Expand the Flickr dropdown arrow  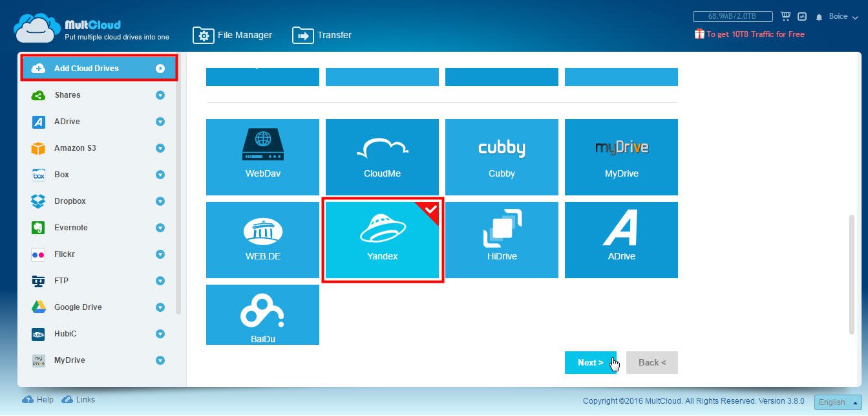coord(160,254)
